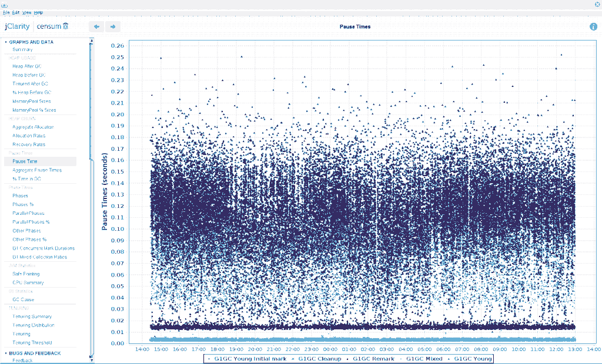Screen dimensions: 602x364
Task: Open the File menu
Action: pos(6,13)
